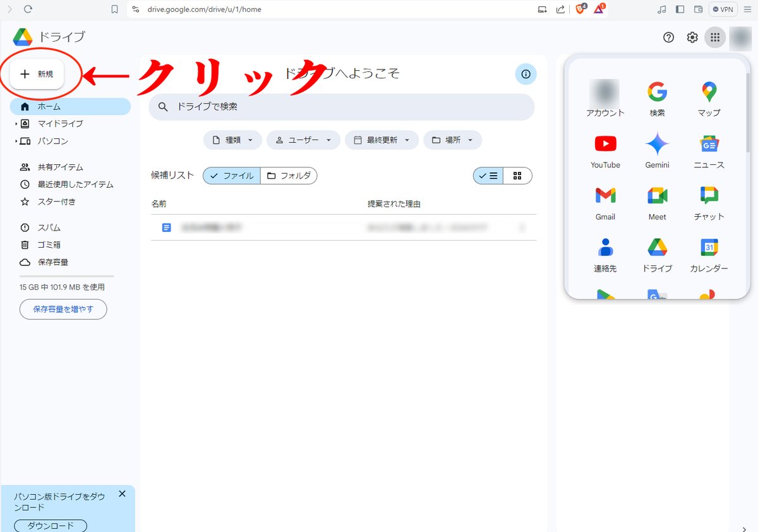Toggle the Google apps grid icon
Screen dimensions: 758x532
715,37
